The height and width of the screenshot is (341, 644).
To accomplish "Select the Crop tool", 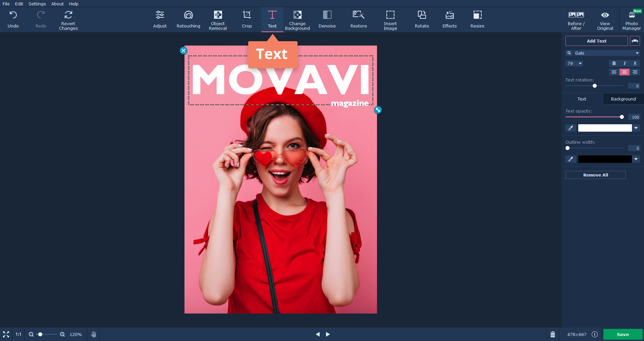I will click(247, 19).
